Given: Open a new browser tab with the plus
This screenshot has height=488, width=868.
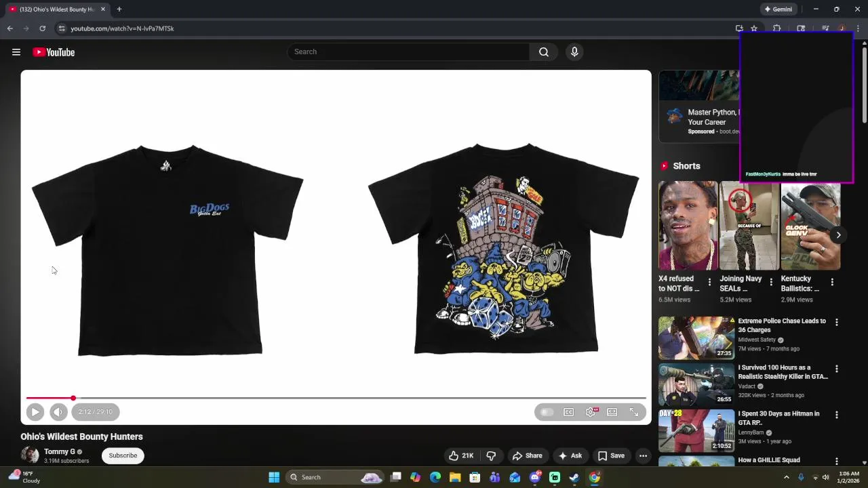Looking at the screenshot, I should tap(119, 9).
